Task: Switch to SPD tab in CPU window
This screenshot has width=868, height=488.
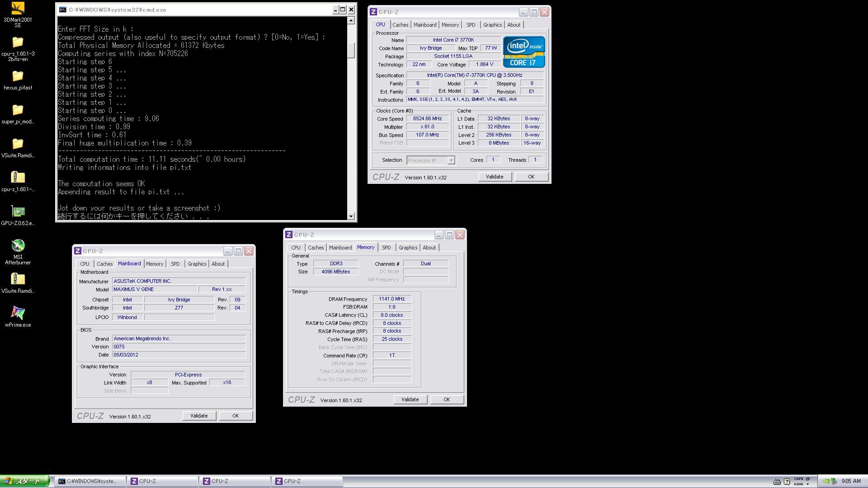Action: pos(471,25)
